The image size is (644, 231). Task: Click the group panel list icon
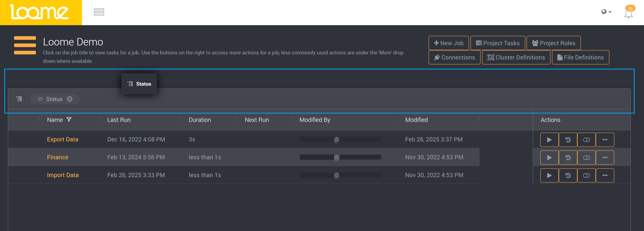[19, 99]
